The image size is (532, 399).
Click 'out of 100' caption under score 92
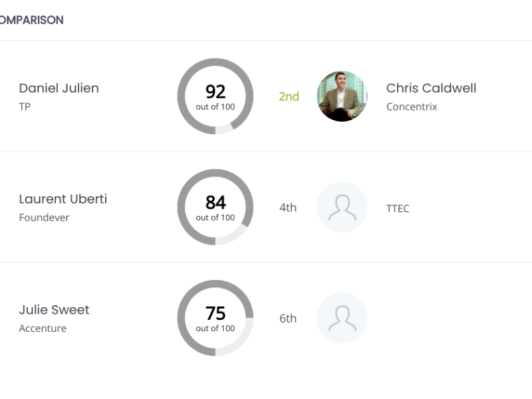pos(215,107)
